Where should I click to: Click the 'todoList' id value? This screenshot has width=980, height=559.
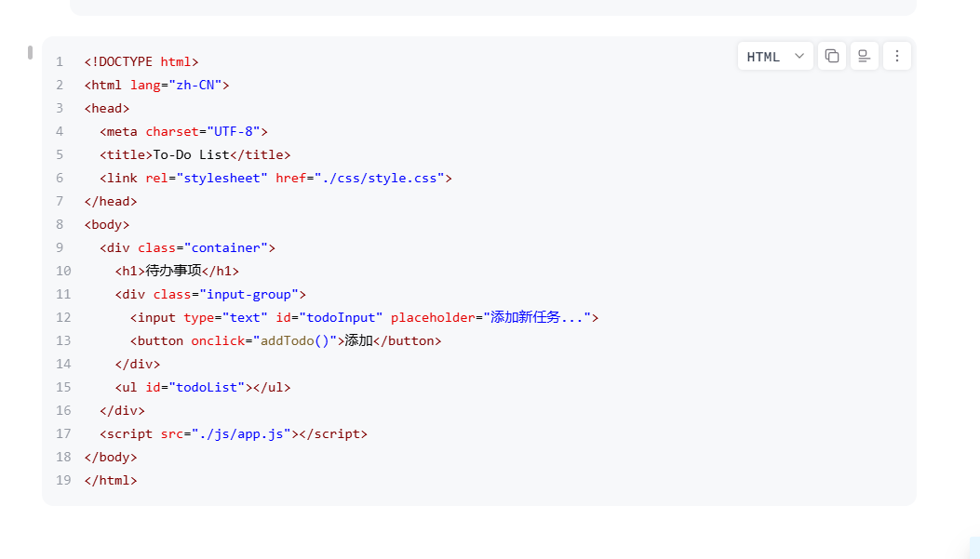(207, 387)
